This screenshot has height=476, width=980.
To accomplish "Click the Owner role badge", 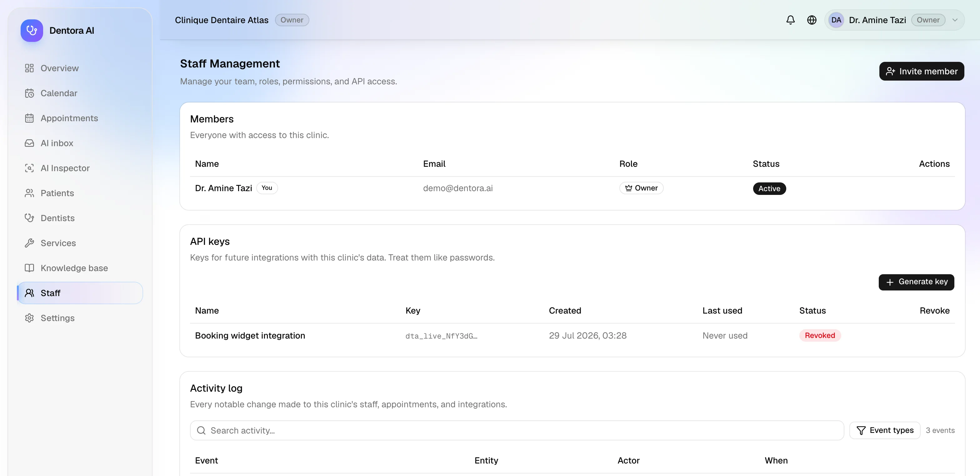I will click(641, 188).
